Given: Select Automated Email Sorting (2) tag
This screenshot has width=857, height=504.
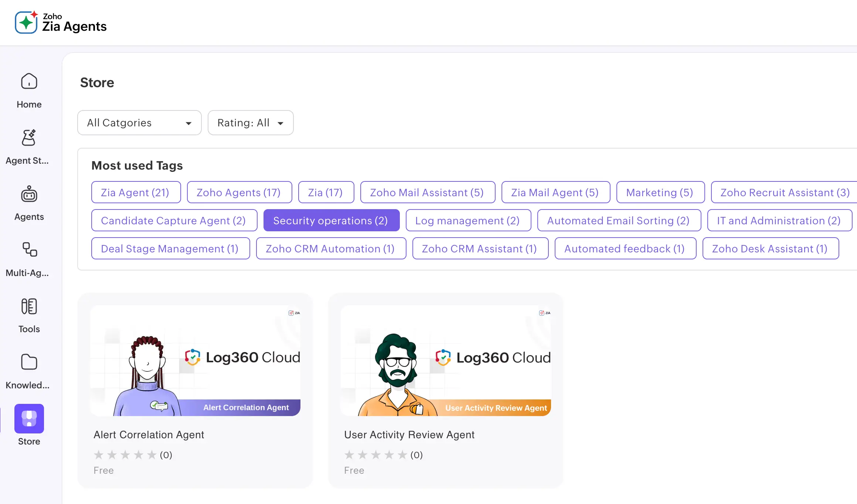Looking at the screenshot, I should point(619,220).
